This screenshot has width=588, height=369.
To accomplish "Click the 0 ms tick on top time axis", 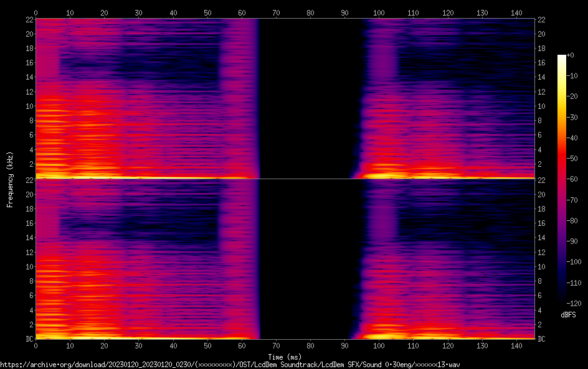I will (x=36, y=12).
